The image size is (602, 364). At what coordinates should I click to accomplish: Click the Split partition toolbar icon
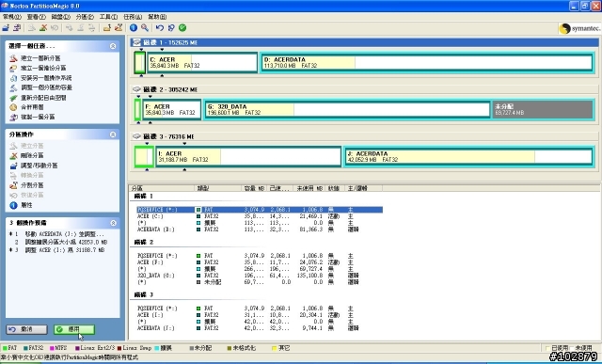(x=119, y=27)
